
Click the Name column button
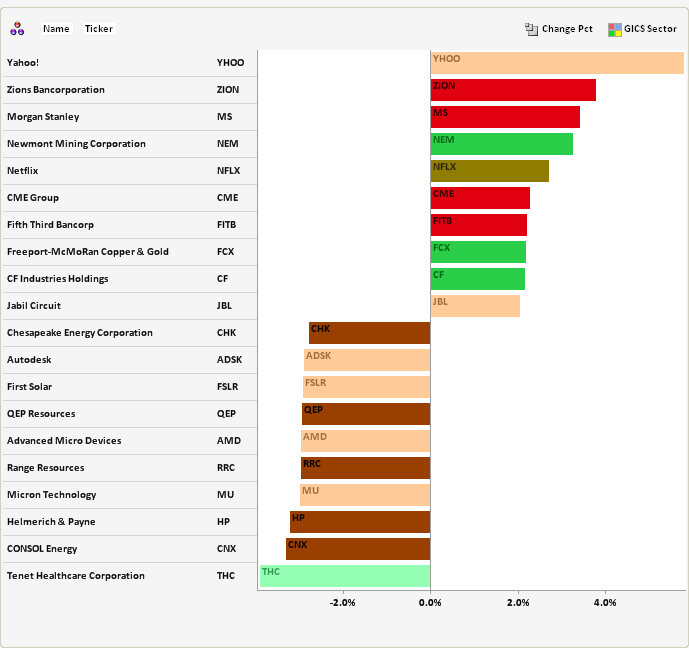click(x=56, y=29)
